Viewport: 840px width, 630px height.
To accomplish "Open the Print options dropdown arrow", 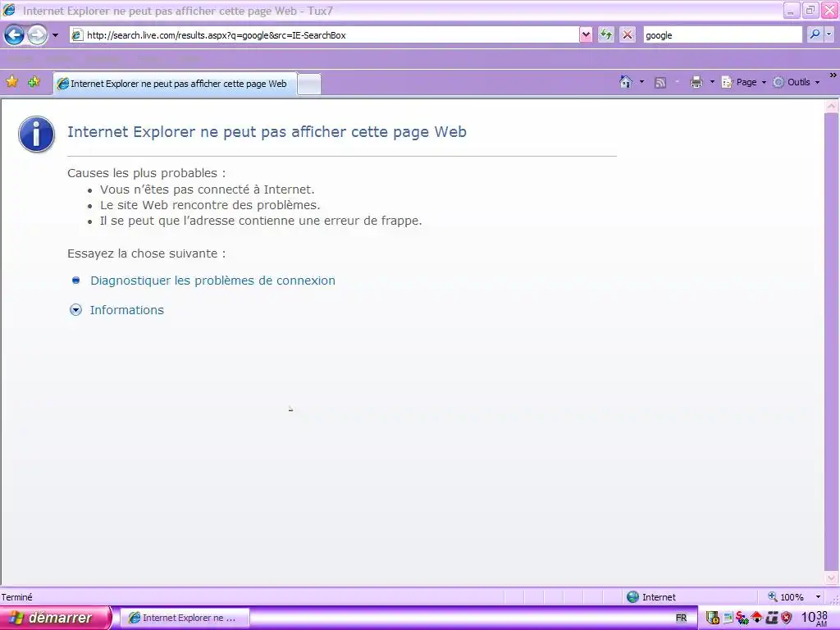I will pyautogui.click(x=712, y=82).
